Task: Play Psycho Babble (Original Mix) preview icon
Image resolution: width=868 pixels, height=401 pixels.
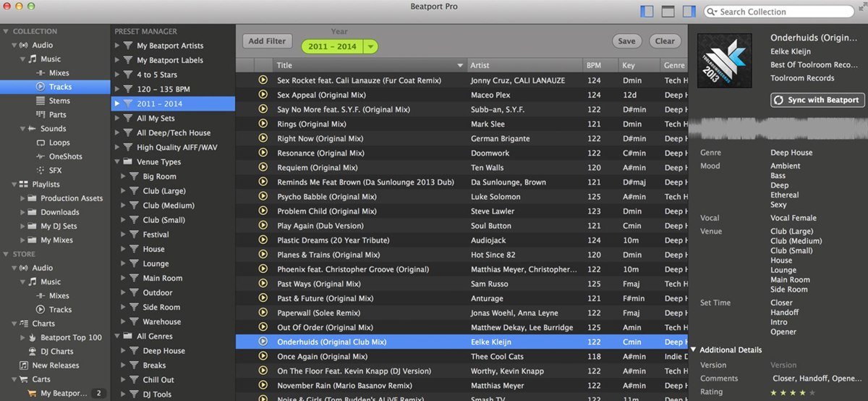Action: [263, 196]
